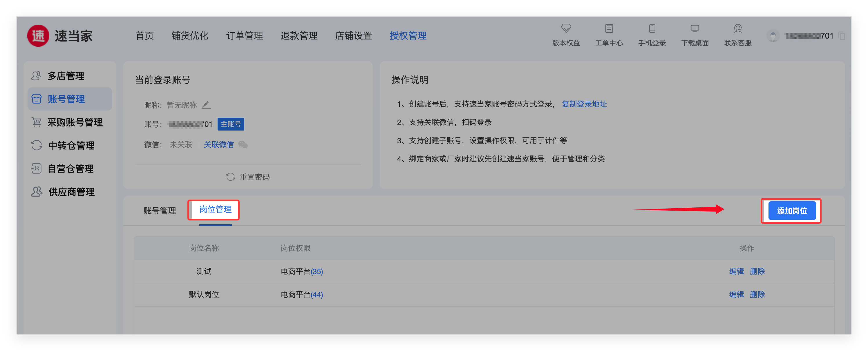The height and width of the screenshot is (351, 868).
Task: Switch to 账号管理 tab
Action: pyautogui.click(x=160, y=211)
